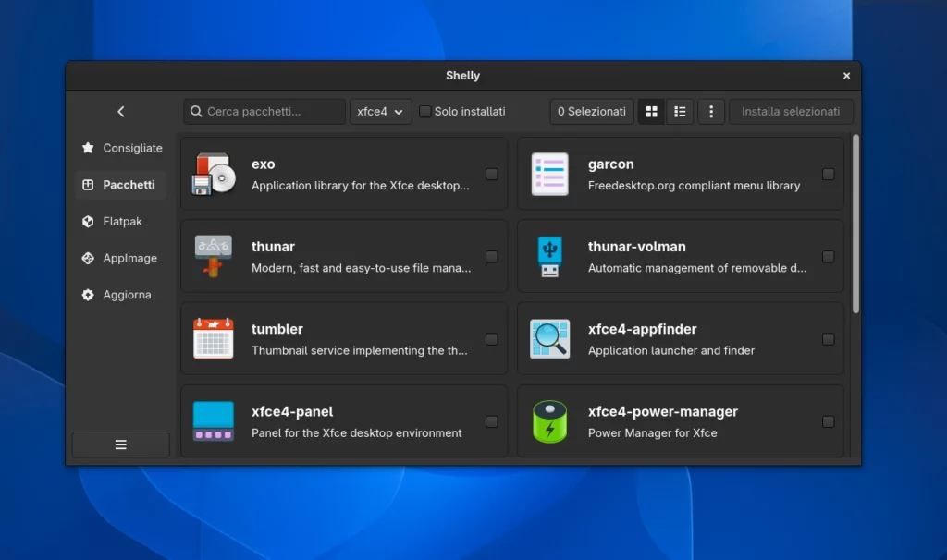Click the tumbler package title
947x560 pixels.
pyautogui.click(x=277, y=329)
